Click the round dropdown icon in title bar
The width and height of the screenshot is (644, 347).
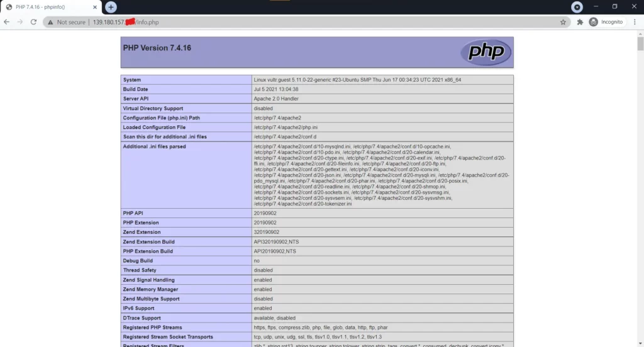(x=577, y=7)
